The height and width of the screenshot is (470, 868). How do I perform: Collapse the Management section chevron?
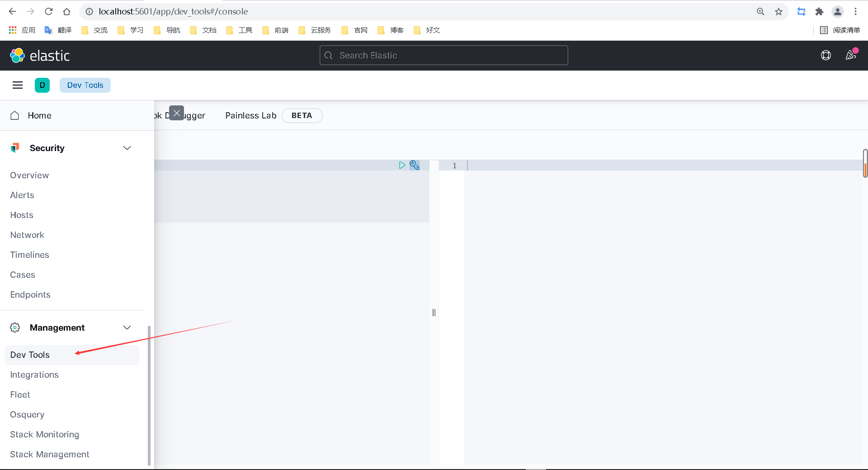pyautogui.click(x=127, y=328)
